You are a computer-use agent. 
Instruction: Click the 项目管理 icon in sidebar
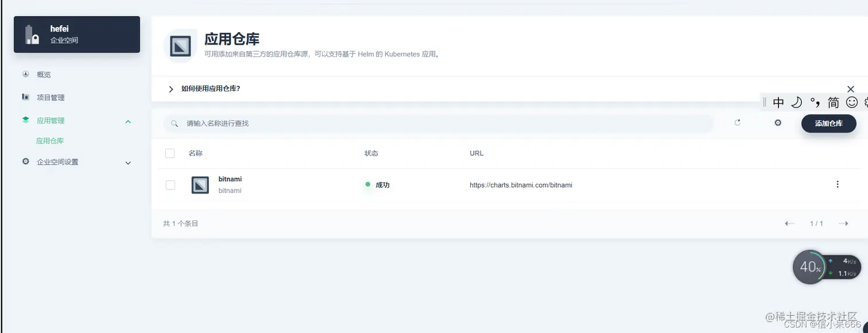point(25,97)
